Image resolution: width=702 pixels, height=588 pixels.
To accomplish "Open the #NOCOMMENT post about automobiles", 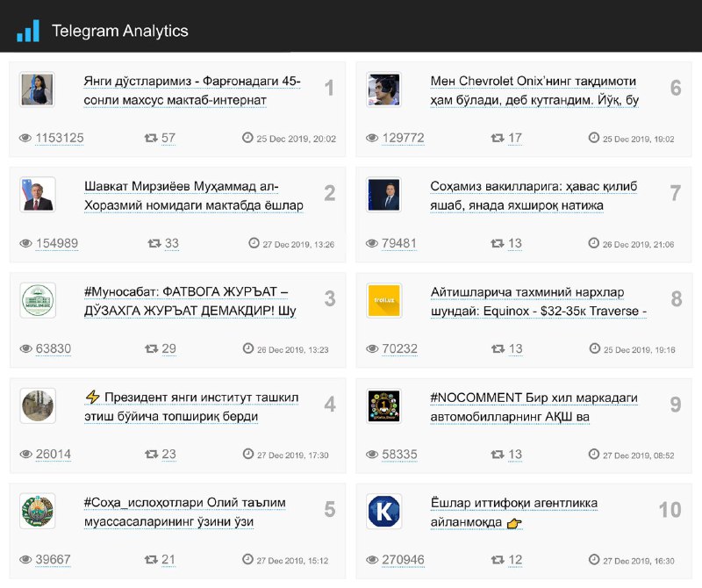I will coord(534,407).
